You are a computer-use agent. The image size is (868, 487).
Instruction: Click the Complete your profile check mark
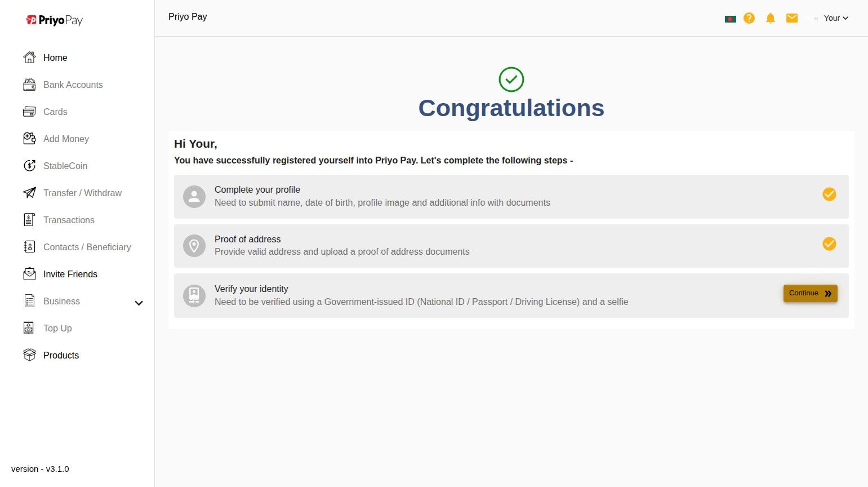coord(829,194)
